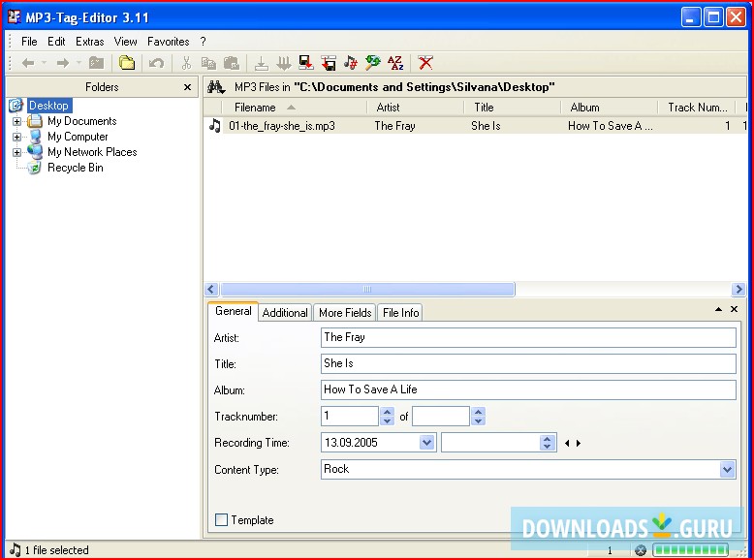Open the Content Type dropdown arrow

coord(727,469)
